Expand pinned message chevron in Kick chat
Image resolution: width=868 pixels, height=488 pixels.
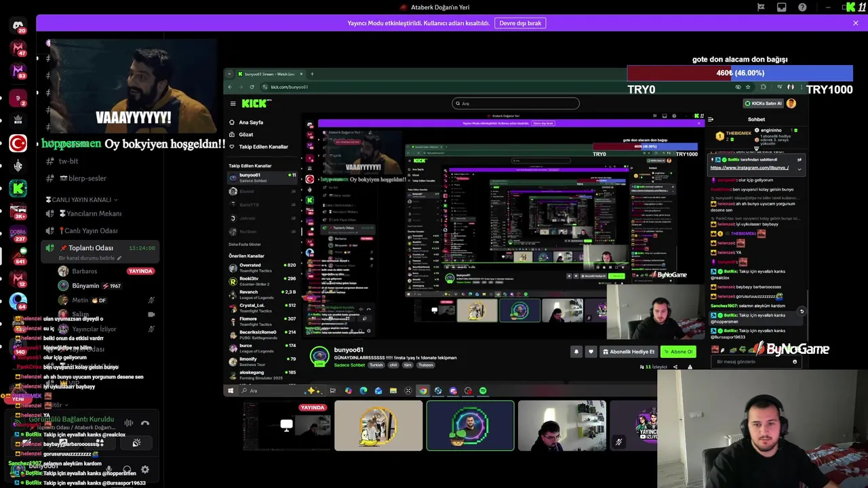(x=800, y=168)
